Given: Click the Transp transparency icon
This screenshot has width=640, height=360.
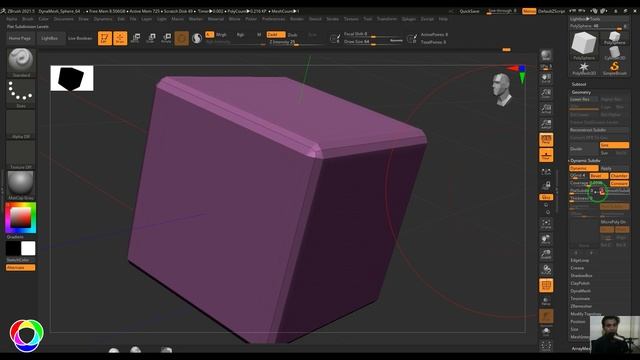Looking at the screenshot, I should (x=546, y=301).
